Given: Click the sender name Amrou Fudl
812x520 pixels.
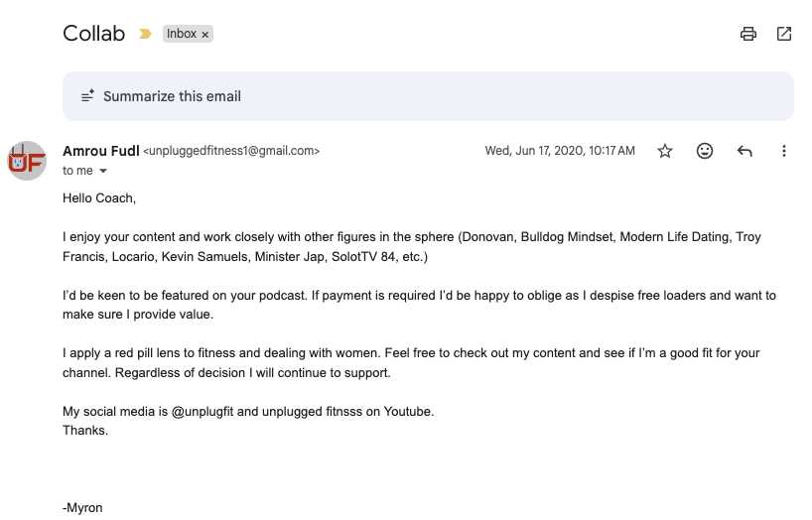Looking at the screenshot, I should pyautogui.click(x=100, y=151).
